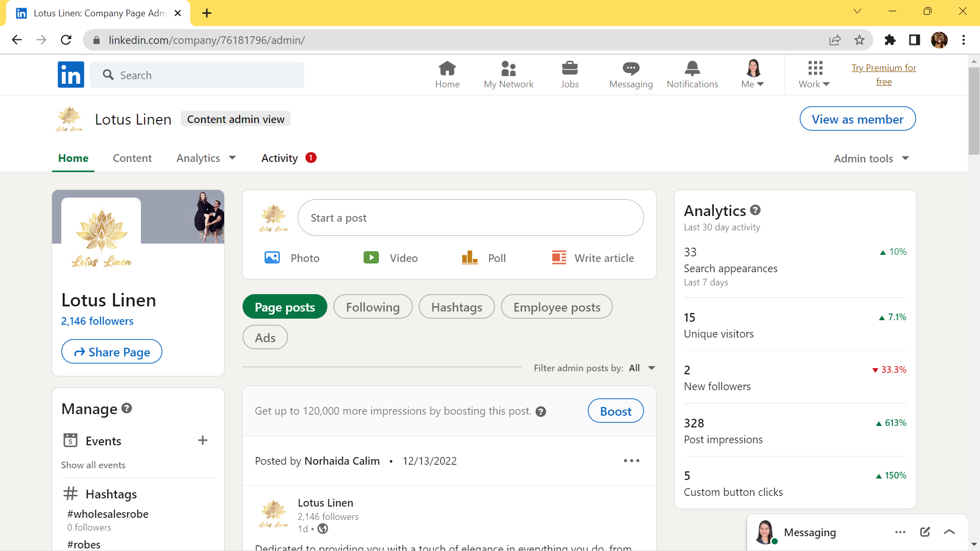Click Start a post box
Image resolution: width=980 pixels, height=551 pixels.
tap(470, 218)
